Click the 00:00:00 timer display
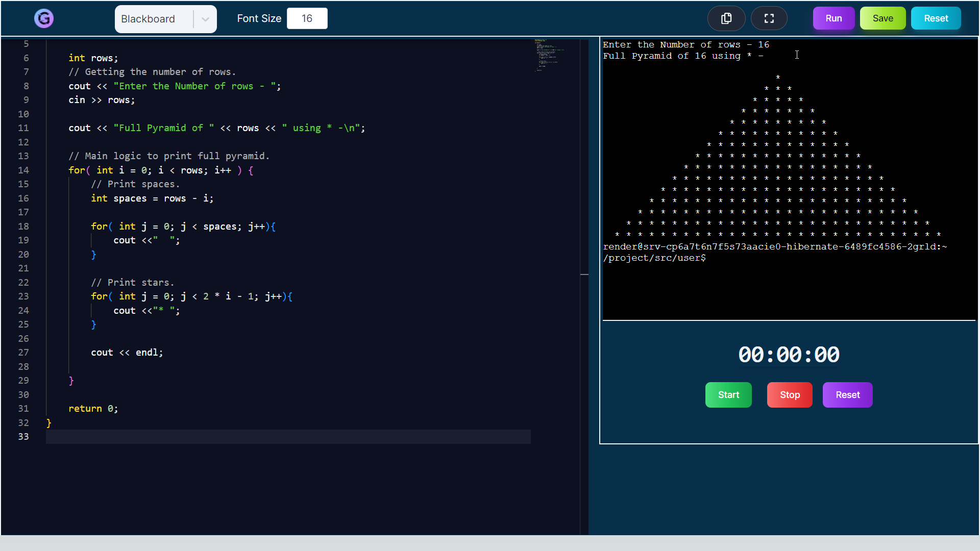The height and width of the screenshot is (551, 980). (x=789, y=355)
